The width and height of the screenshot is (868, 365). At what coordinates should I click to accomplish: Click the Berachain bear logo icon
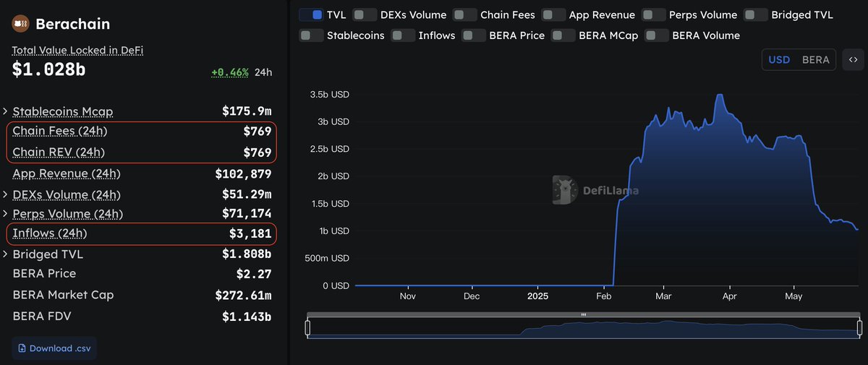pos(20,24)
